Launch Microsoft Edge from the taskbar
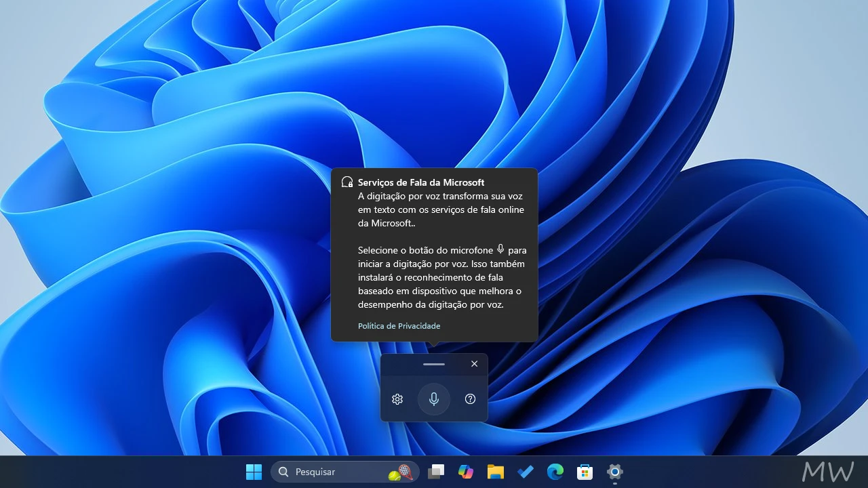Screen dimensions: 868x488 555,472
